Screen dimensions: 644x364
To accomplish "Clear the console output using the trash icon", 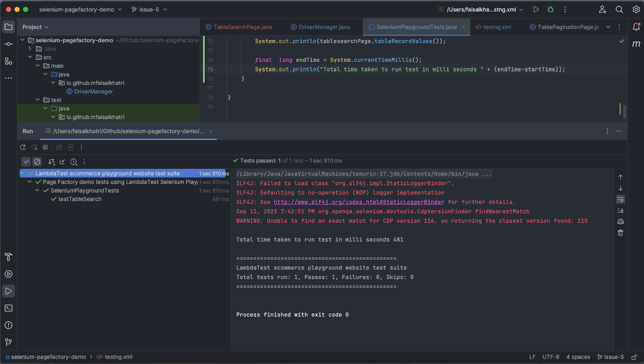I will pyautogui.click(x=620, y=232).
